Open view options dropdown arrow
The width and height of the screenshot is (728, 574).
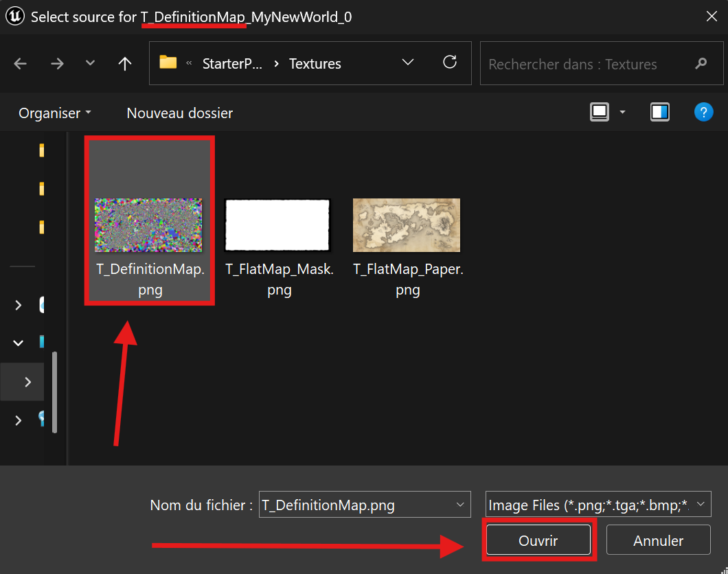coord(623,113)
